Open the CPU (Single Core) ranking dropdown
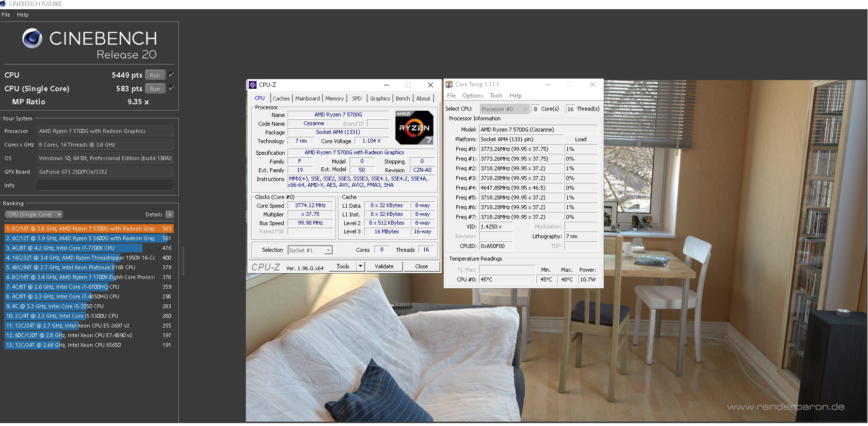This screenshot has height=426, width=868. (x=34, y=214)
